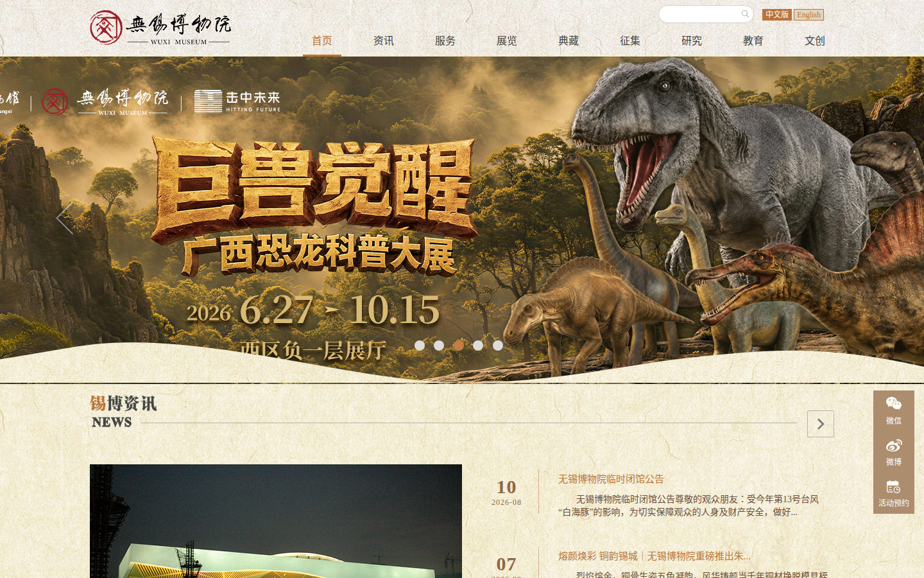Select the first banner carousel dot

point(420,346)
